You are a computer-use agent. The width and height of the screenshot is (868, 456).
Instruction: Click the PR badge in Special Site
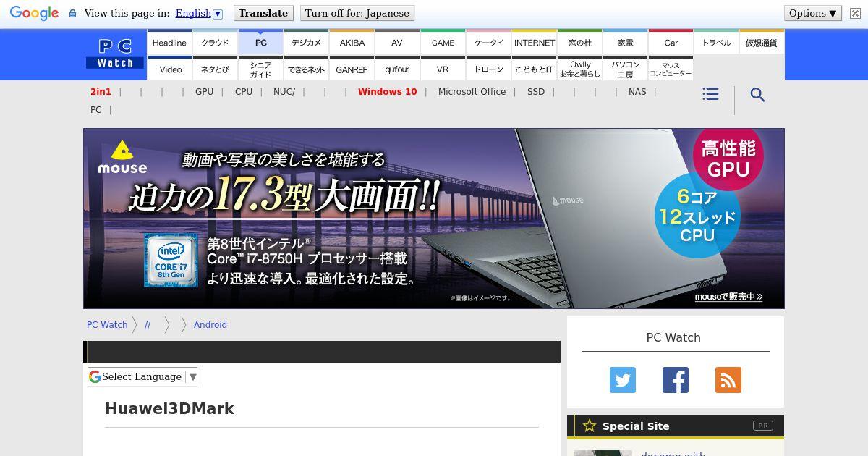coord(762,426)
